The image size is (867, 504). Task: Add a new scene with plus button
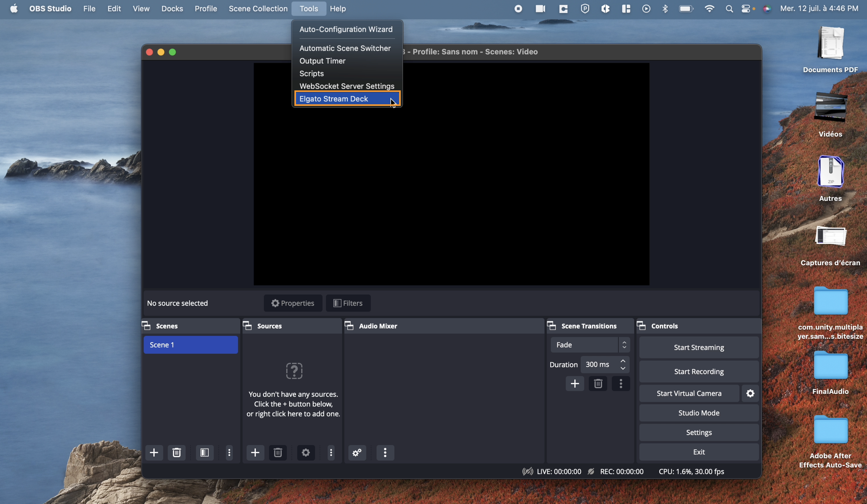tap(154, 452)
